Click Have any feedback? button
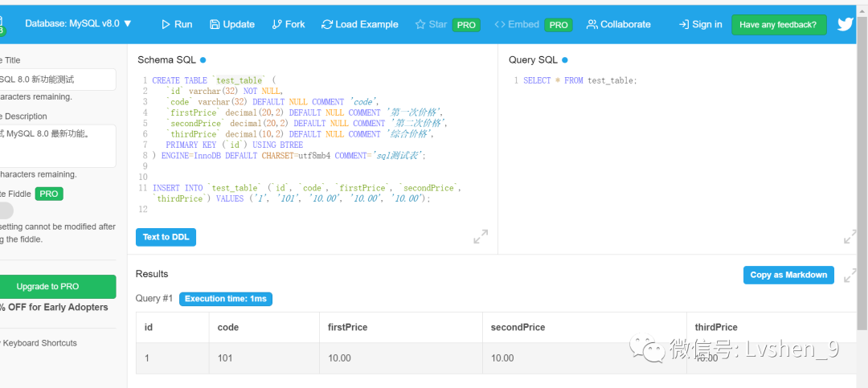 click(778, 24)
